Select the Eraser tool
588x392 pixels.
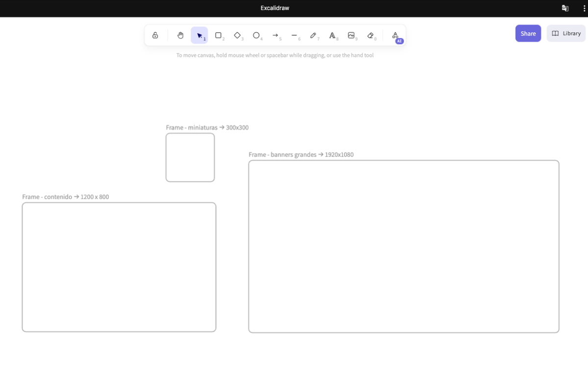[370, 35]
